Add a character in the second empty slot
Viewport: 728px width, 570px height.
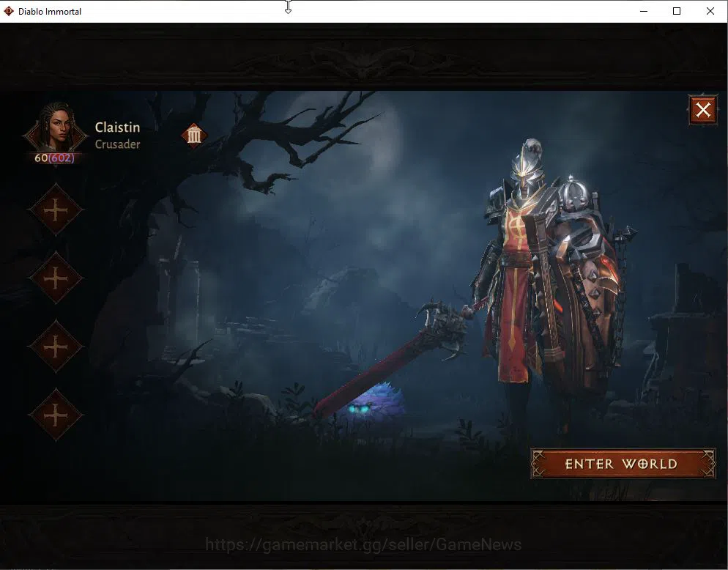56,278
